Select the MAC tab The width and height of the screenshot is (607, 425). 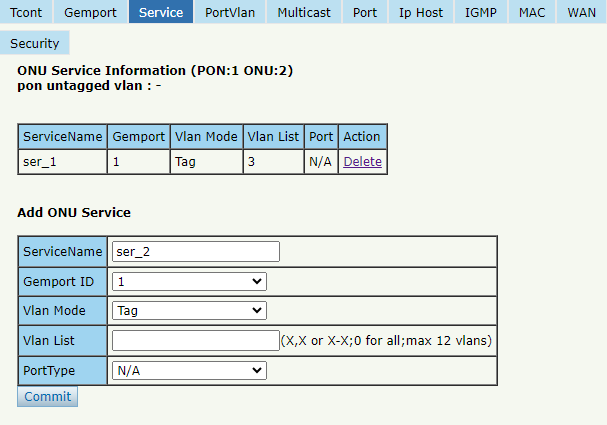pyautogui.click(x=532, y=12)
